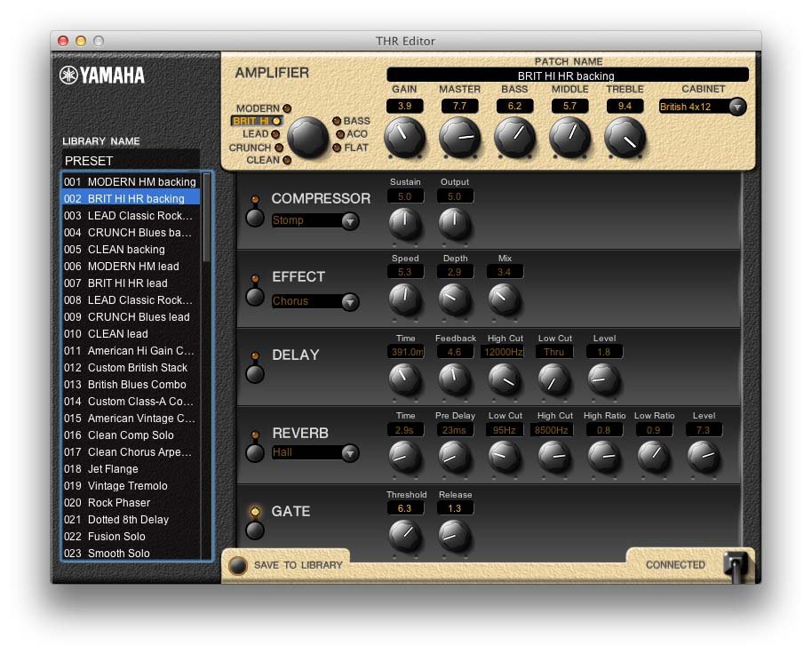Select the BRIT HI amp type

click(x=257, y=121)
